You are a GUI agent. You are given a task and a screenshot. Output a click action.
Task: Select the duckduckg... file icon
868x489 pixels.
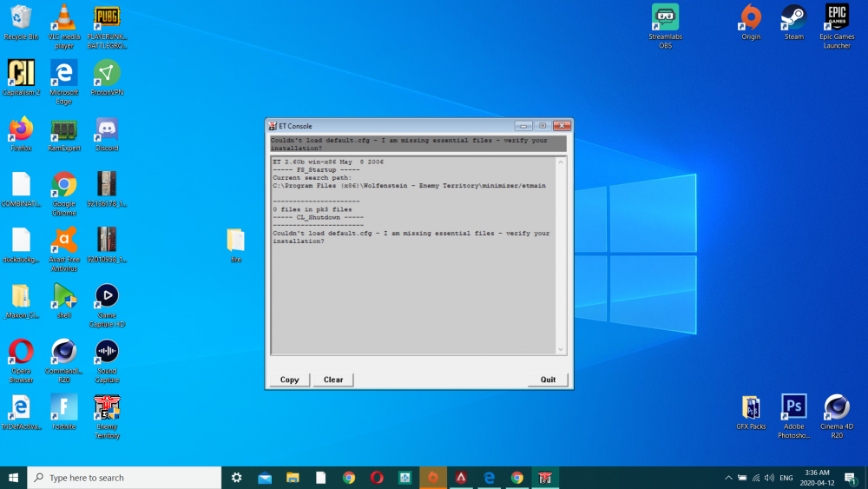click(21, 245)
